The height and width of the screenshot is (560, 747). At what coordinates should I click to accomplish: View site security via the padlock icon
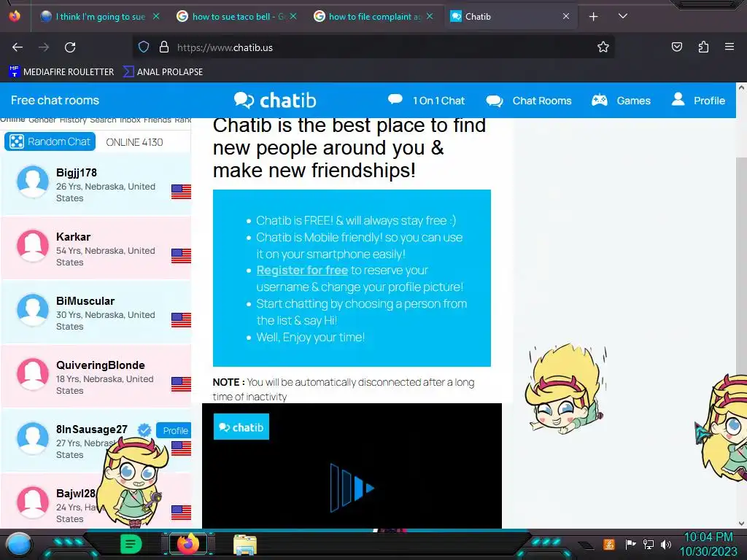(x=164, y=47)
